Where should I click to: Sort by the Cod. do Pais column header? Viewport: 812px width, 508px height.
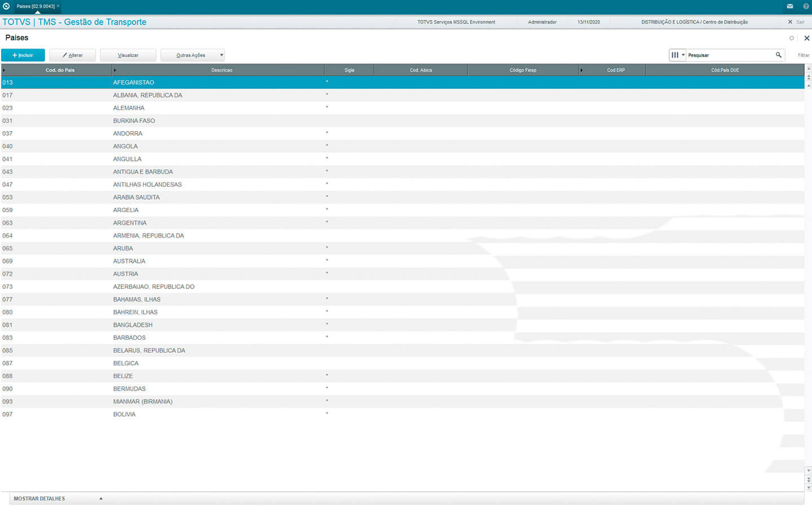[60, 70]
